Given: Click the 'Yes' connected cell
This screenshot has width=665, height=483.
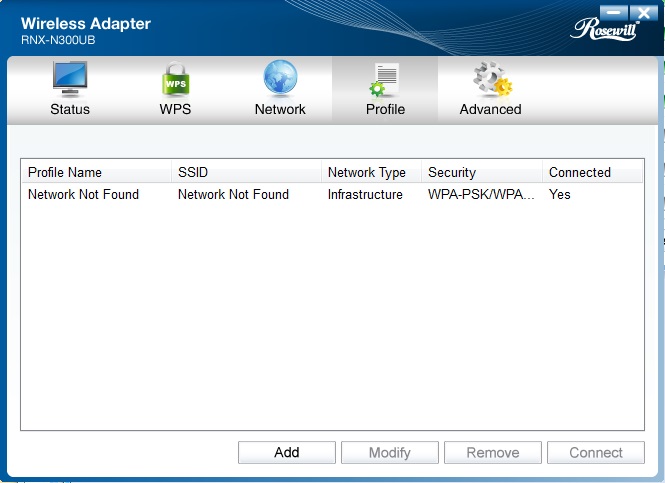Looking at the screenshot, I should coord(559,194).
